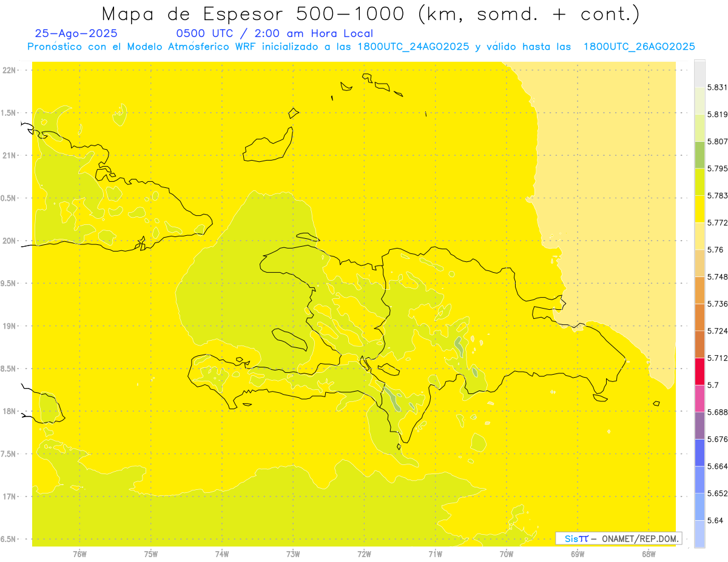
Task: Pick the pale yellow swatch between 5.76 and 5.772
Action: click(x=699, y=236)
